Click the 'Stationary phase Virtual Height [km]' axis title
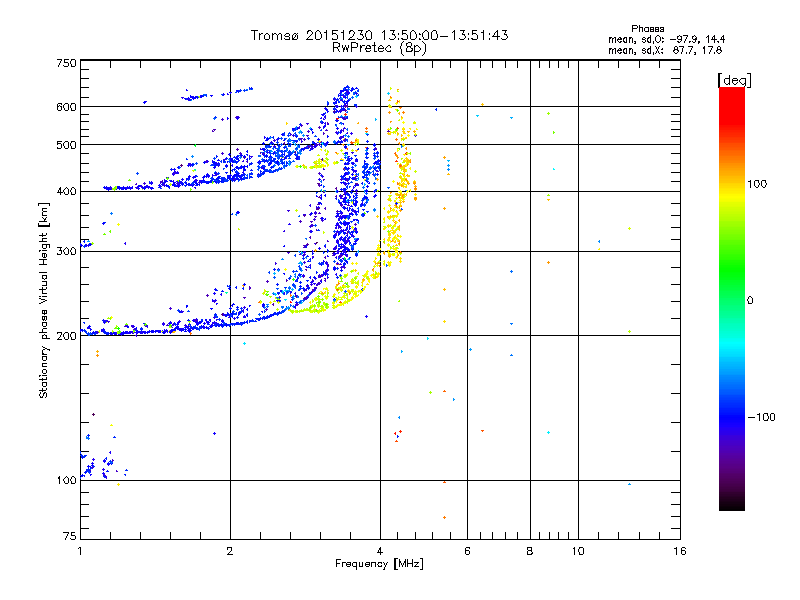 coord(44,300)
